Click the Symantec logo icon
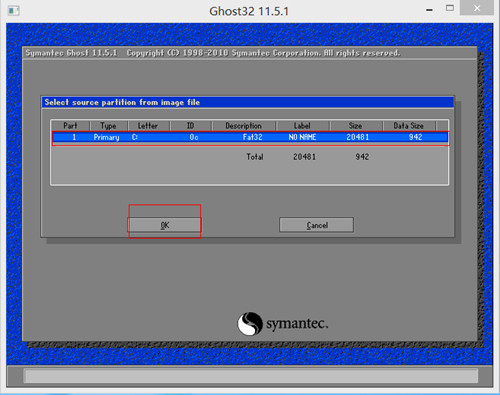 coord(250,323)
